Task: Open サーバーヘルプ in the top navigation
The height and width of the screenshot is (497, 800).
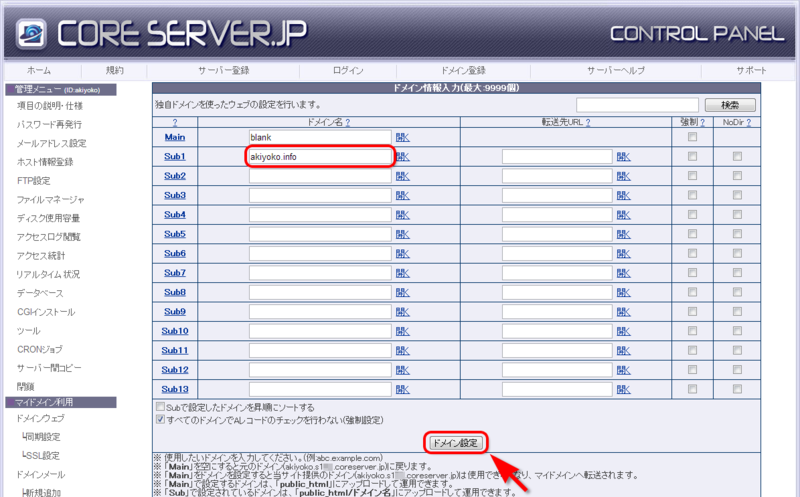Action: pos(616,70)
